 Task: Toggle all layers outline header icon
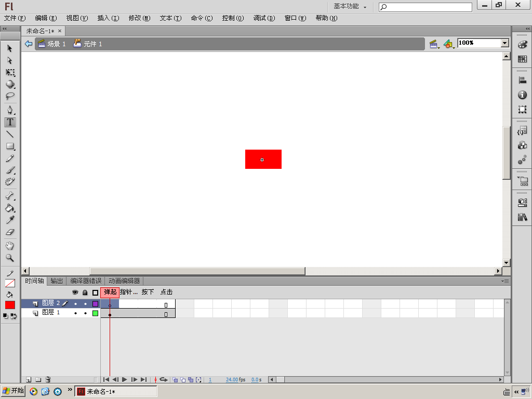(96, 292)
